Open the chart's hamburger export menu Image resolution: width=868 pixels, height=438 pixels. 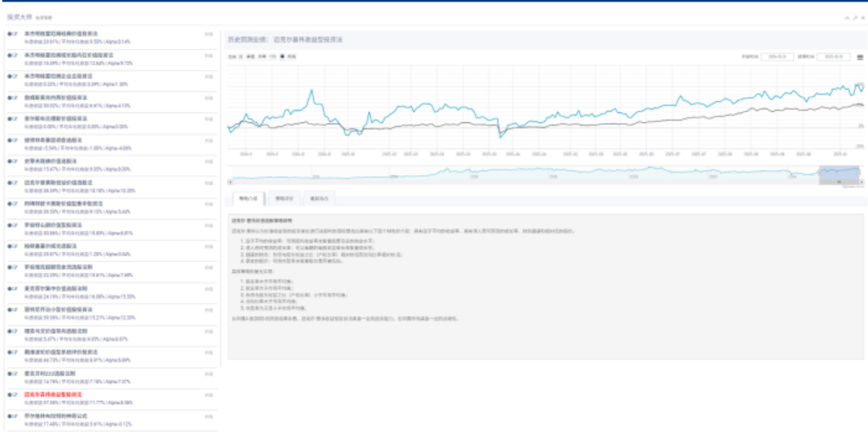860,57
